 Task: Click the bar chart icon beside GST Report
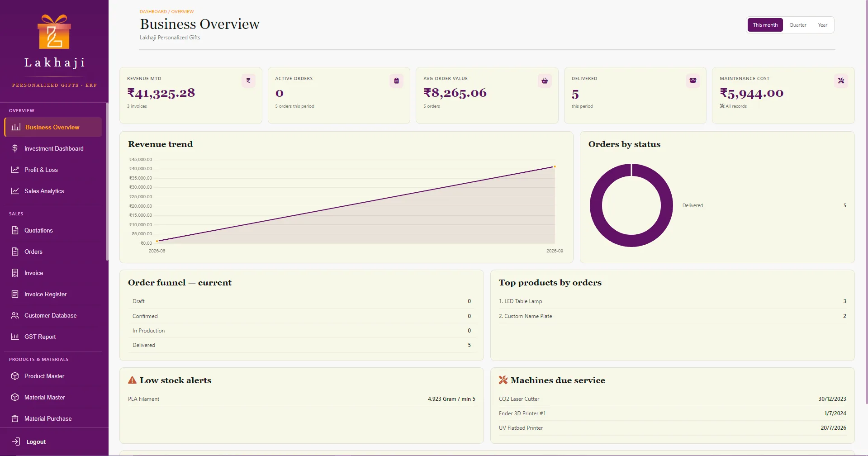tap(15, 337)
